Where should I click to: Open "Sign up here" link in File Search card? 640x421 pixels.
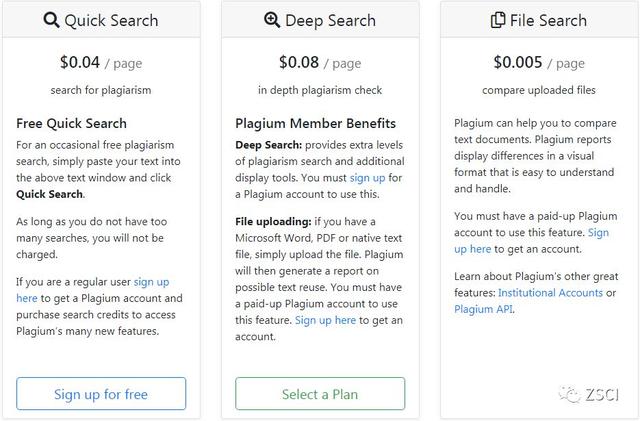(x=598, y=233)
